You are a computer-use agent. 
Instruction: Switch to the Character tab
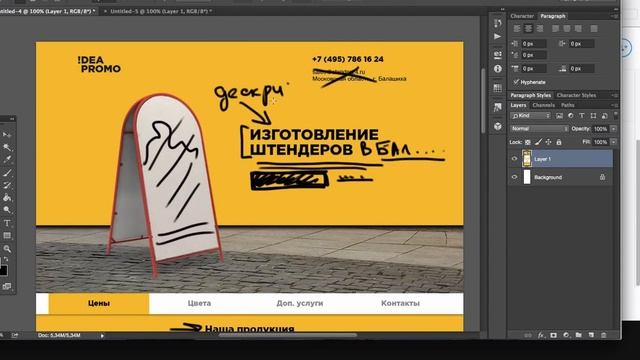522,16
